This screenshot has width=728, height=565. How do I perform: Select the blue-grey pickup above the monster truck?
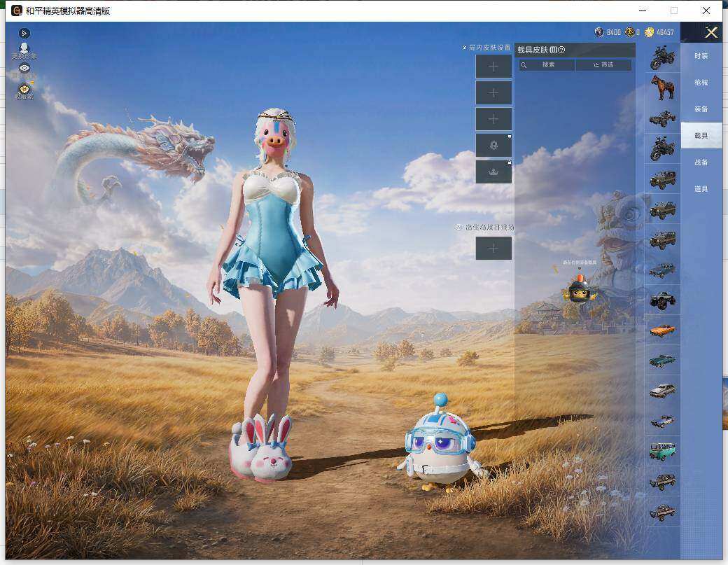[x=662, y=270]
